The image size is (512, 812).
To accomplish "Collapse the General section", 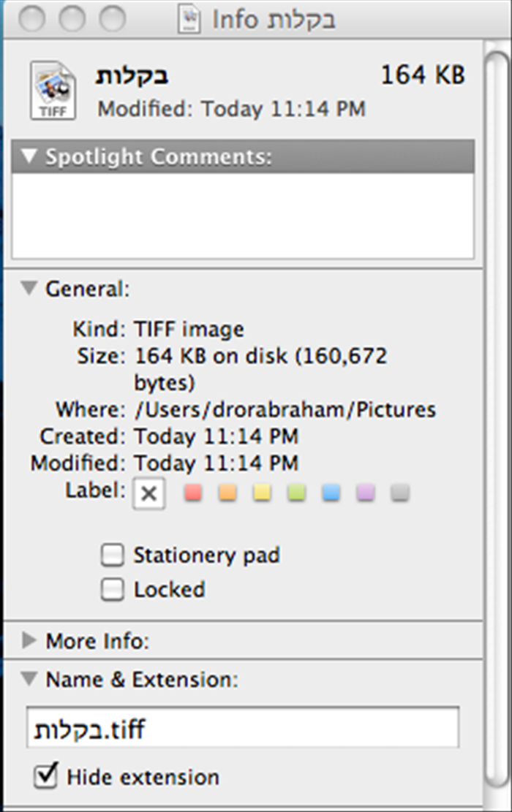I will [x=29, y=288].
